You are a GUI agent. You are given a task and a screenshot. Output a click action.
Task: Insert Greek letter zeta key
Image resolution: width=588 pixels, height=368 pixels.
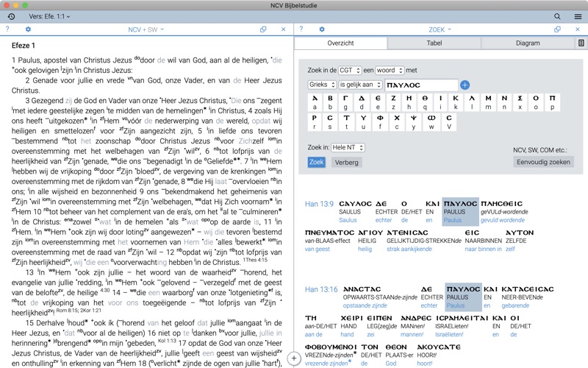pos(393,102)
